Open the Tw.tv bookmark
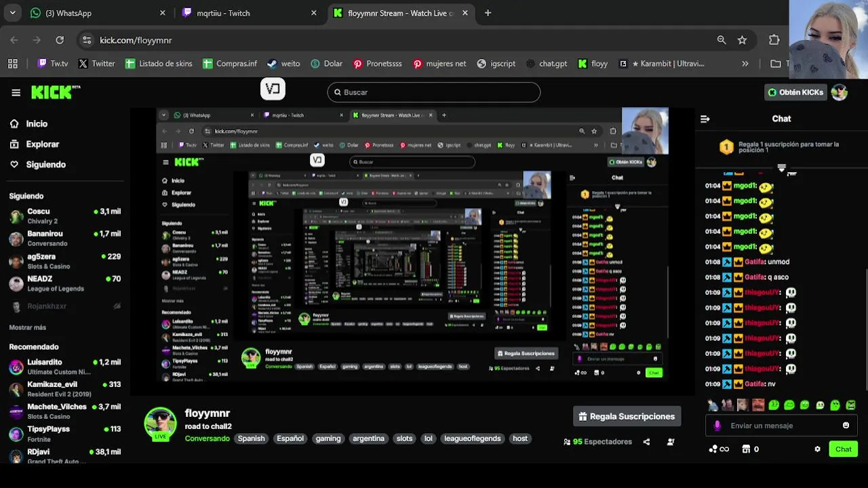 53,64
